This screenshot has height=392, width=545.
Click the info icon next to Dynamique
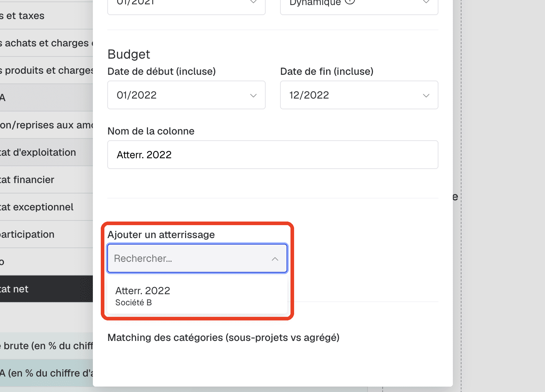click(350, 2)
